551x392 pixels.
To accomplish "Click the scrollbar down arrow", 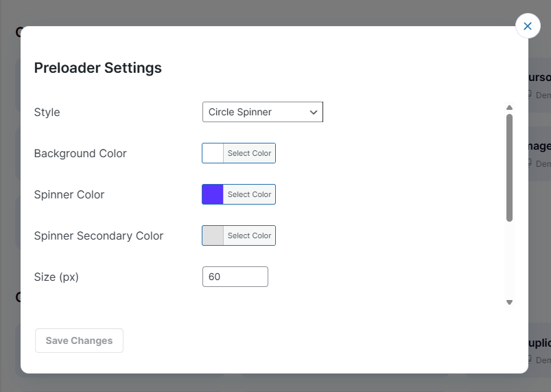I will (509, 302).
